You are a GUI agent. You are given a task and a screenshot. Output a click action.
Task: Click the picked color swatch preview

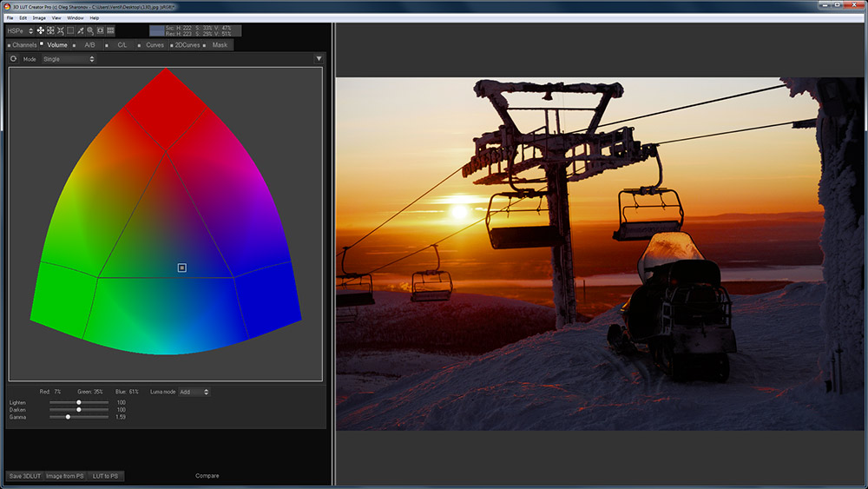[x=157, y=30]
